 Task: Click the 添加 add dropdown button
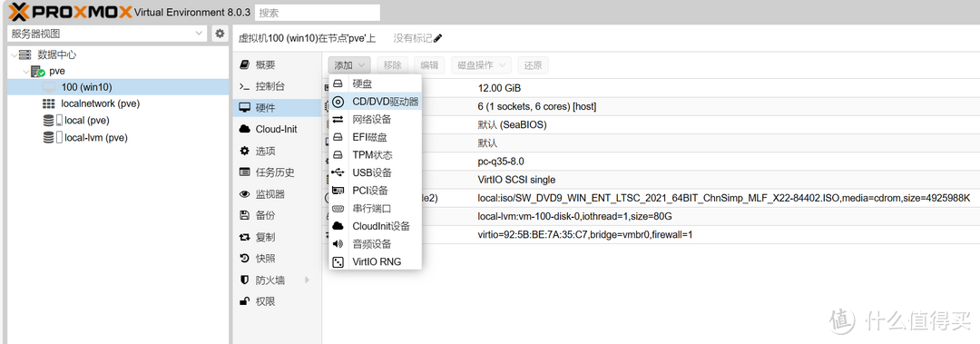click(x=349, y=65)
